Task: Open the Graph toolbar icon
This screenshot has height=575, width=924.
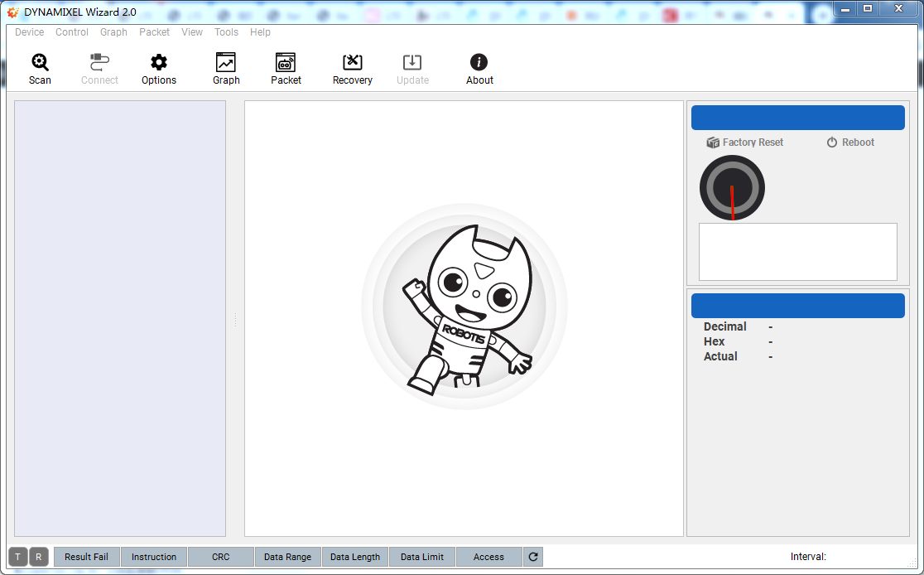Action: coord(226,69)
